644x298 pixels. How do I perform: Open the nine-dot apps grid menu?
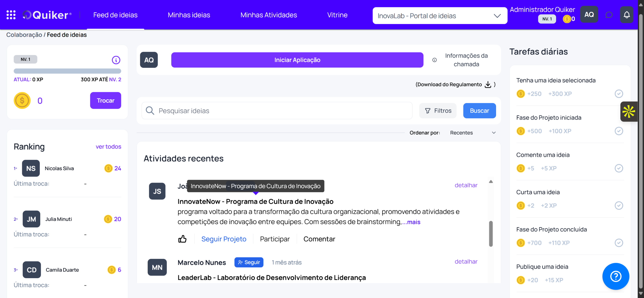tap(11, 15)
